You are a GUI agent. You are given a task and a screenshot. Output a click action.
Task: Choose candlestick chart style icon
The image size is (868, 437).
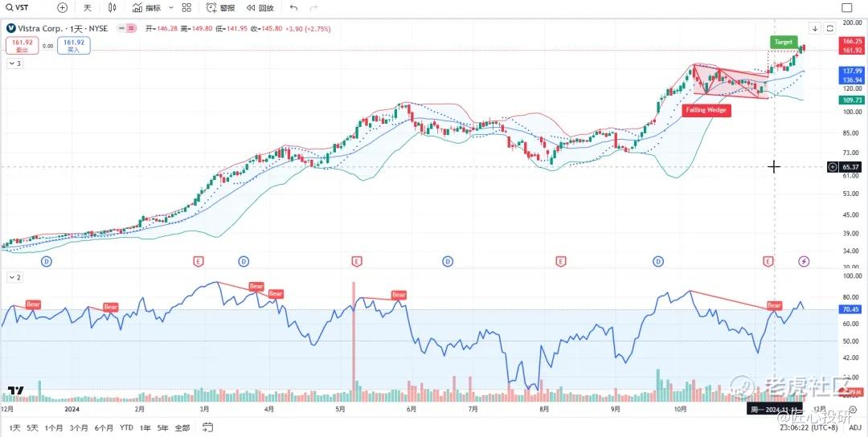[113, 8]
